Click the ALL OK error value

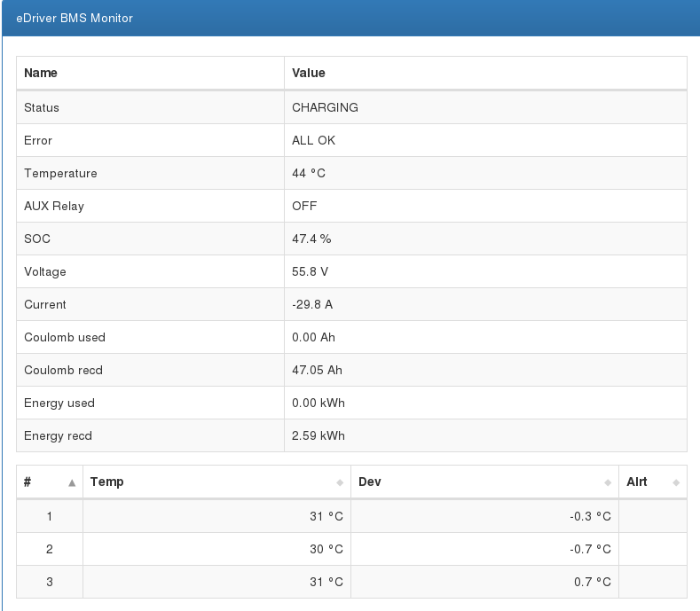point(313,140)
